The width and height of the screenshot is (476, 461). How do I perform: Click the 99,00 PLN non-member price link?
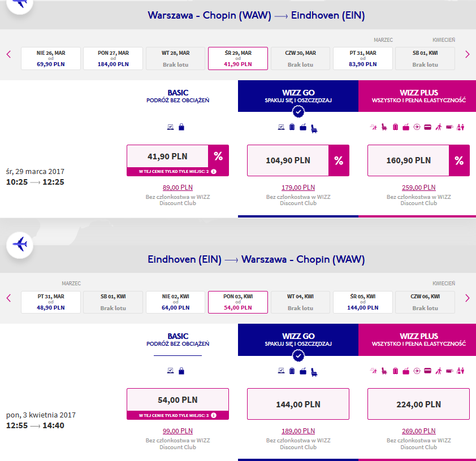(178, 431)
